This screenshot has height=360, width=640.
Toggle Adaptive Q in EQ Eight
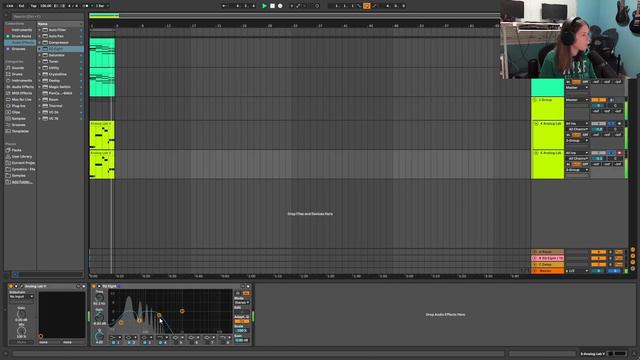tap(242, 322)
